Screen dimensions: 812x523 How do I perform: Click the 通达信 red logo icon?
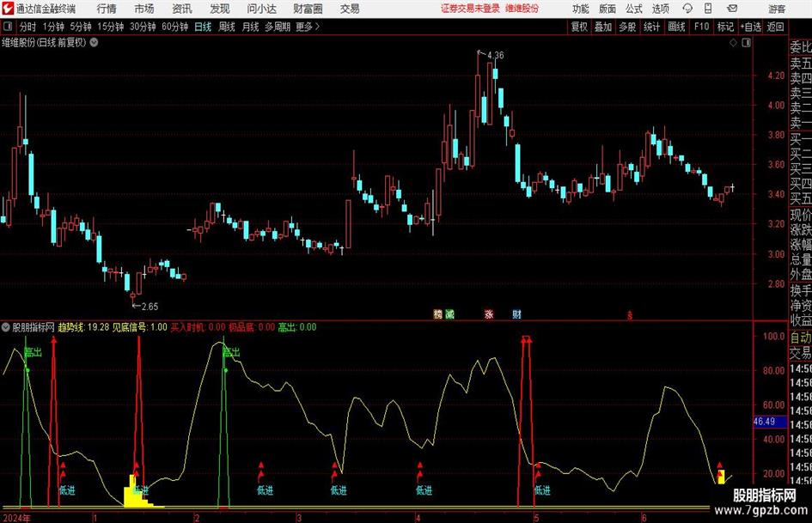pyautogui.click(x=8, y=9)
